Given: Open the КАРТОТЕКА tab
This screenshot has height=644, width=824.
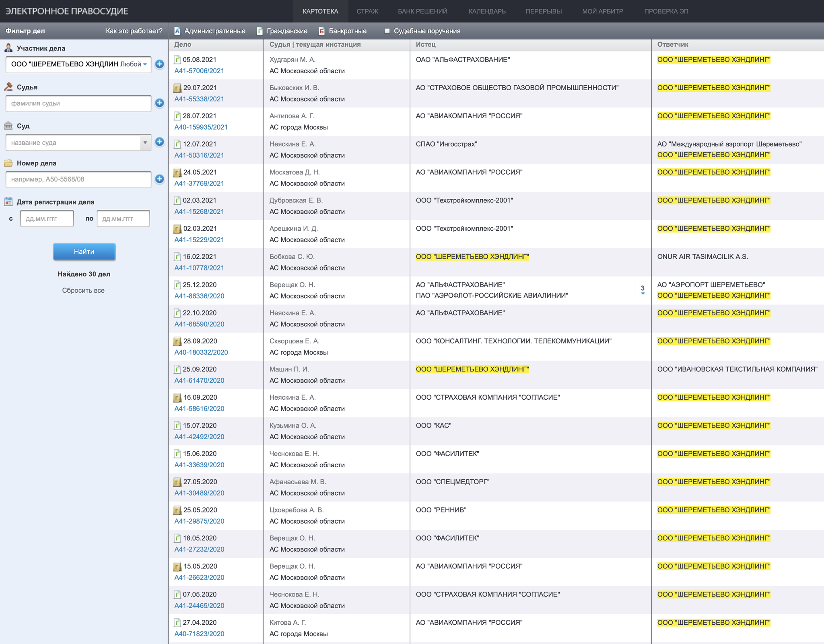Looking at the screenshot, I should tap(321, 11).
